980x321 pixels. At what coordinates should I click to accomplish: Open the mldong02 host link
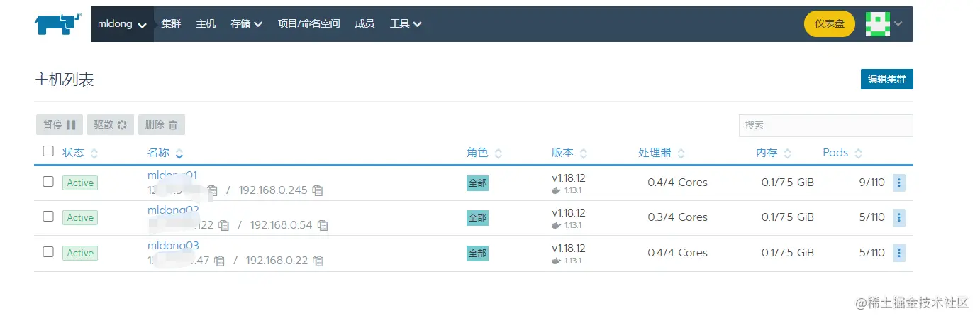[x=173, y=210]
